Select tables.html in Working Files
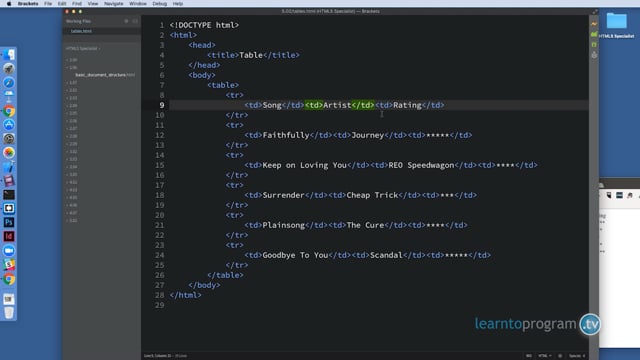Image resolution: width=640 pixels, height=360 pixels. [x=81, y=31]
